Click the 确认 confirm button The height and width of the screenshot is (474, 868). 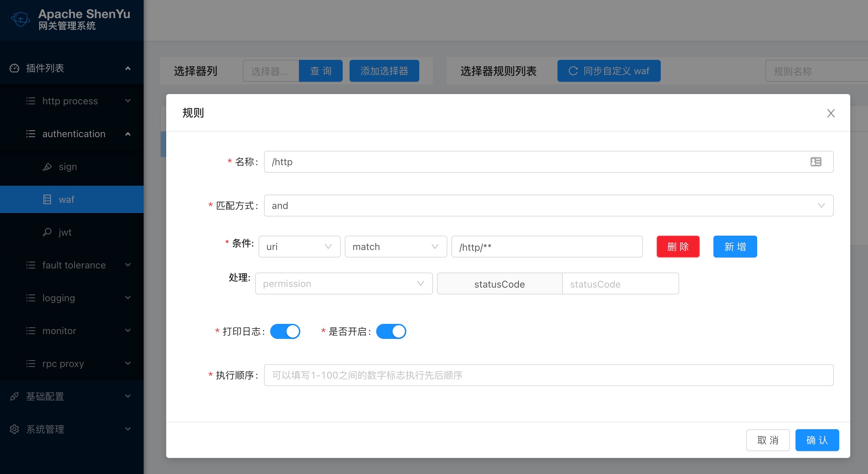tap(817, 440)
